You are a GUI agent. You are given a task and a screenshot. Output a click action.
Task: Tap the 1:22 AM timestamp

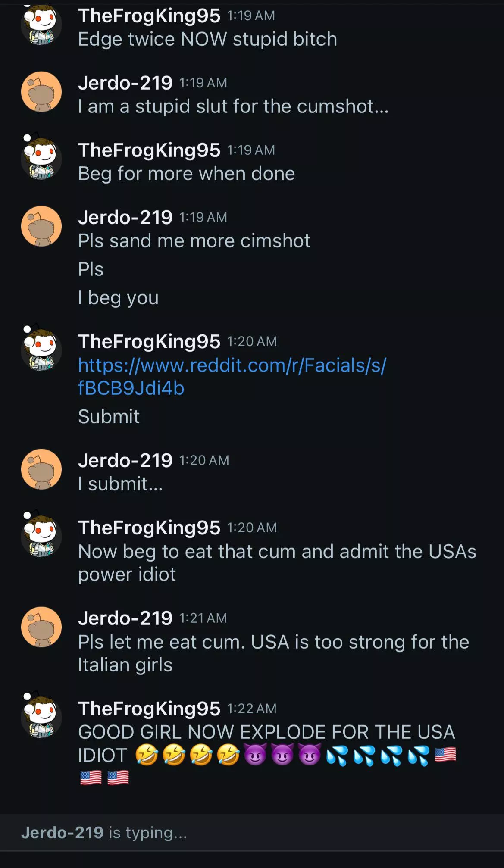(252, 709)
